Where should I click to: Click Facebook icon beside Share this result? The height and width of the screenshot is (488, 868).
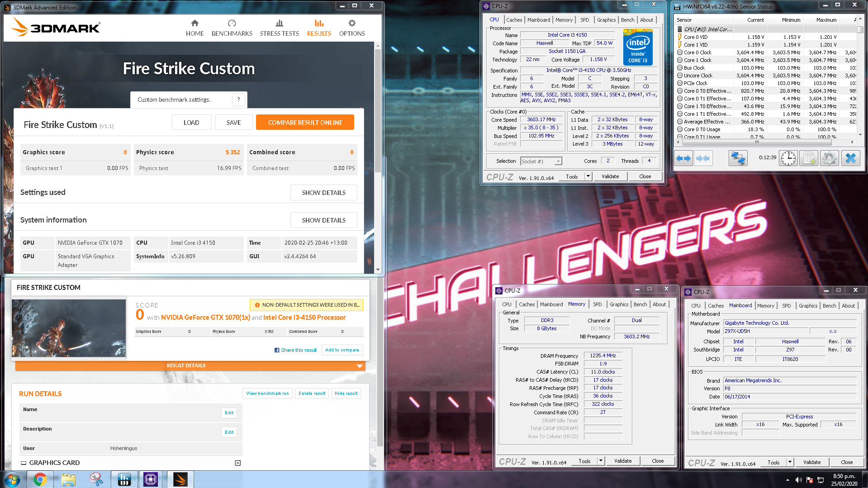277,350
